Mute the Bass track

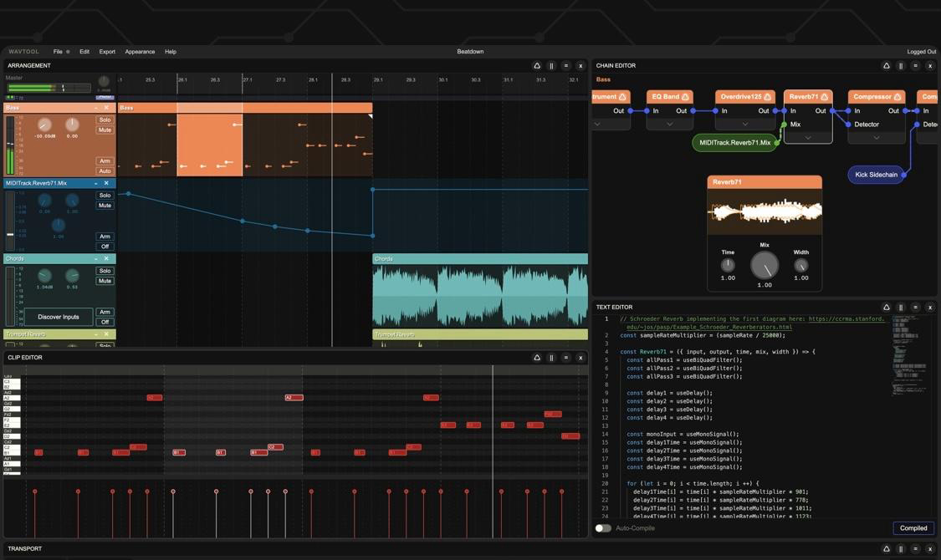click(x=105, y=130)
